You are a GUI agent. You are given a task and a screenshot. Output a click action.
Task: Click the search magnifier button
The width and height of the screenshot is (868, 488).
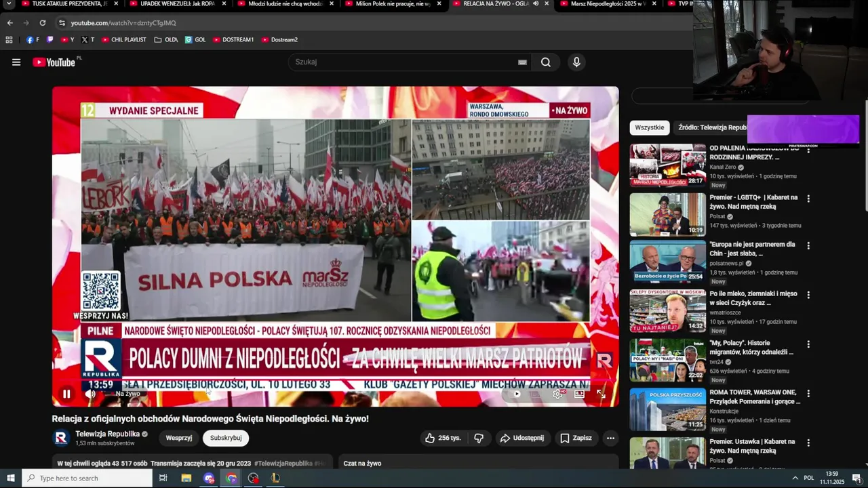click(x=546, y=62)
